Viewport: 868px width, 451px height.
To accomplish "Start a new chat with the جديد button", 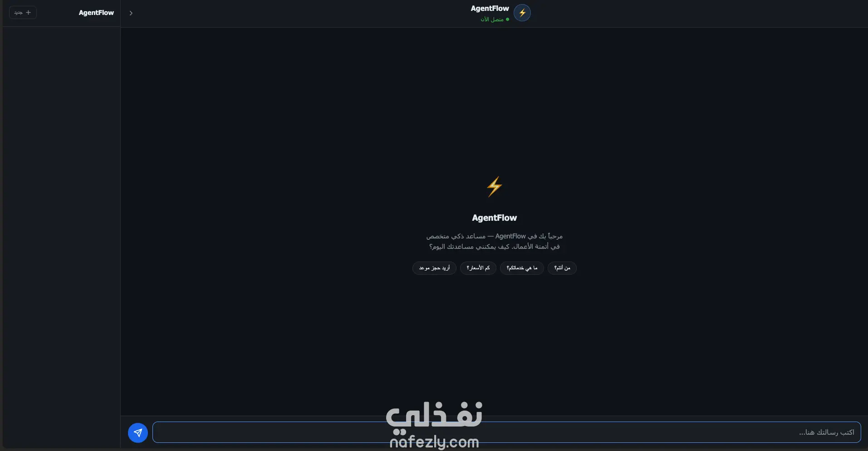I will [x=23, y=13].
